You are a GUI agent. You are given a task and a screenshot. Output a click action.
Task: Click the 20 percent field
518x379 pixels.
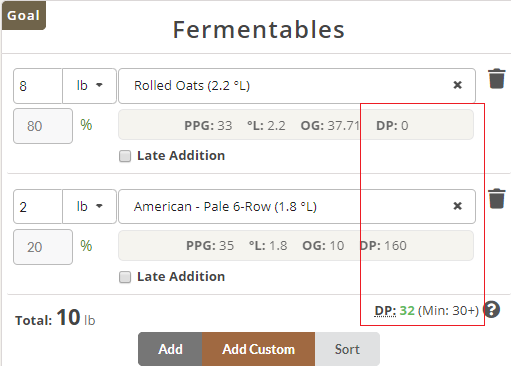[x=43, y=247]
